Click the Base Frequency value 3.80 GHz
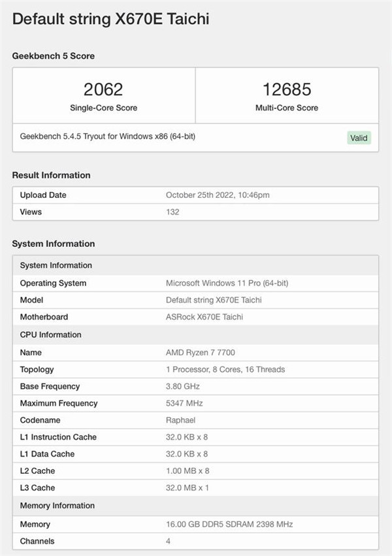Image resolution: width=392 pixels, height=556 pixels. (x=182, y=387)
